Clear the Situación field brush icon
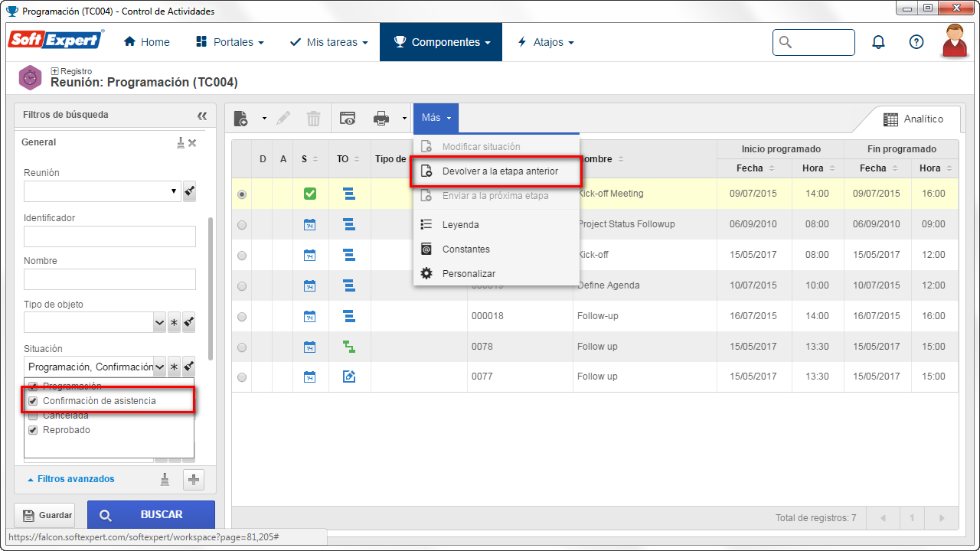 189,367
